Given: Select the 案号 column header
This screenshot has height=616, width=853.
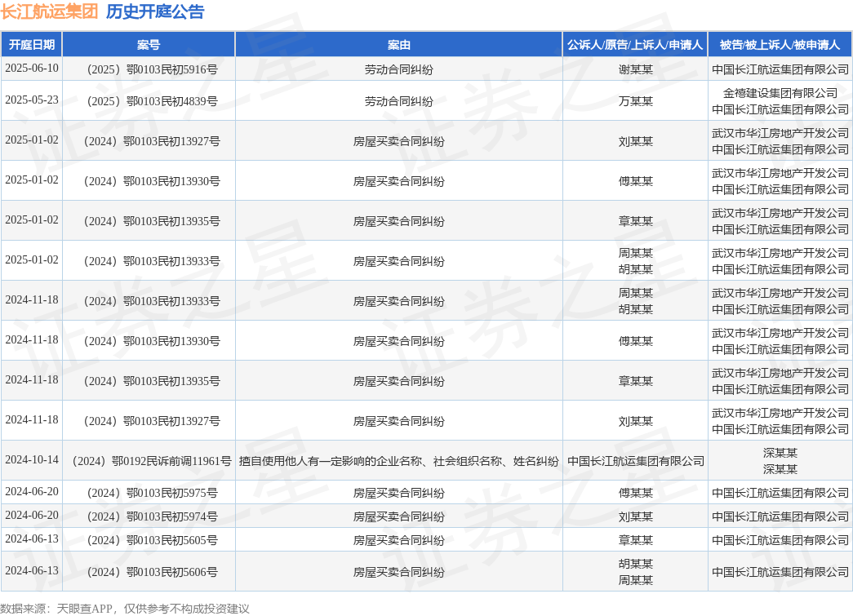Looking at the screenshot, I should 149,45.
